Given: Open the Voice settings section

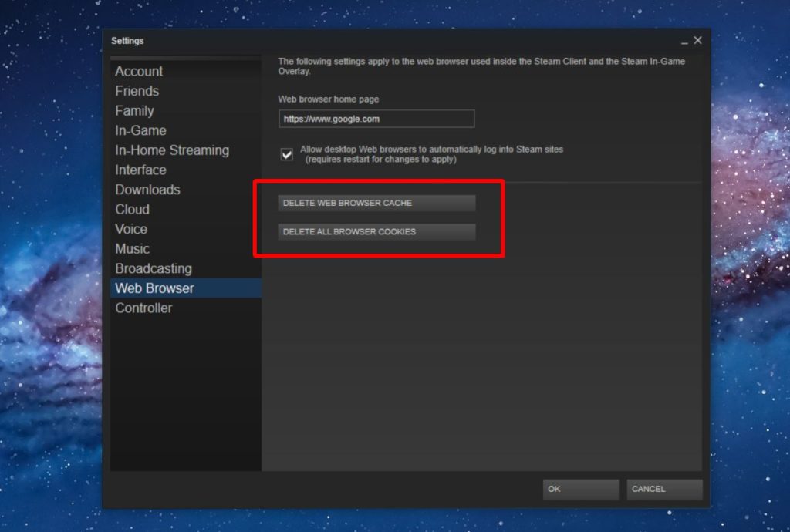Looking at the screenshot, I should (x=130, y=228).
